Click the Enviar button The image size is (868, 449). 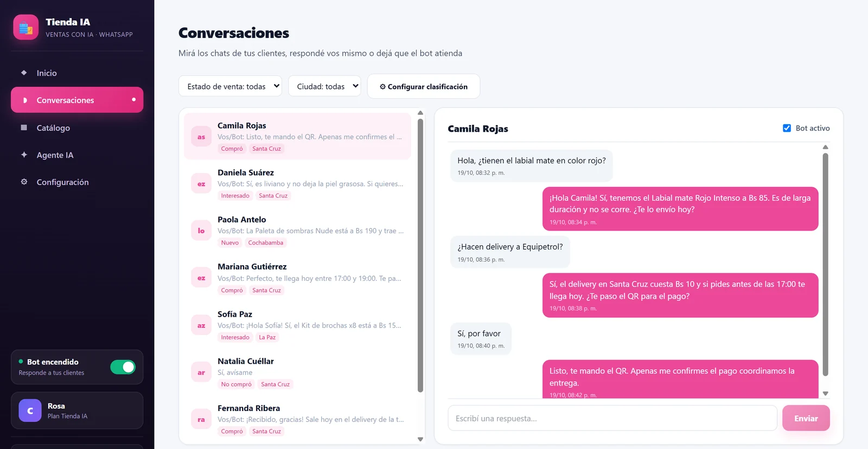[x=806, y=418]
